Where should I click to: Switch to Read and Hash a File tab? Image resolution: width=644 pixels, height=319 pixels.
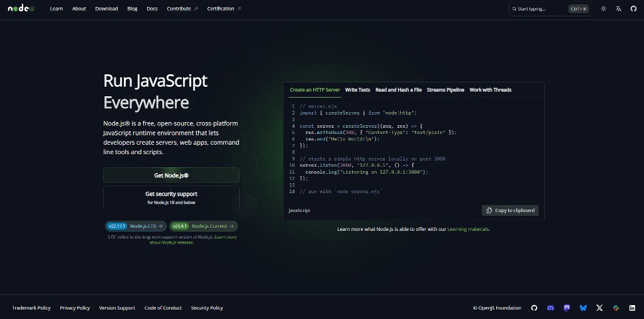tap(398, 89)
